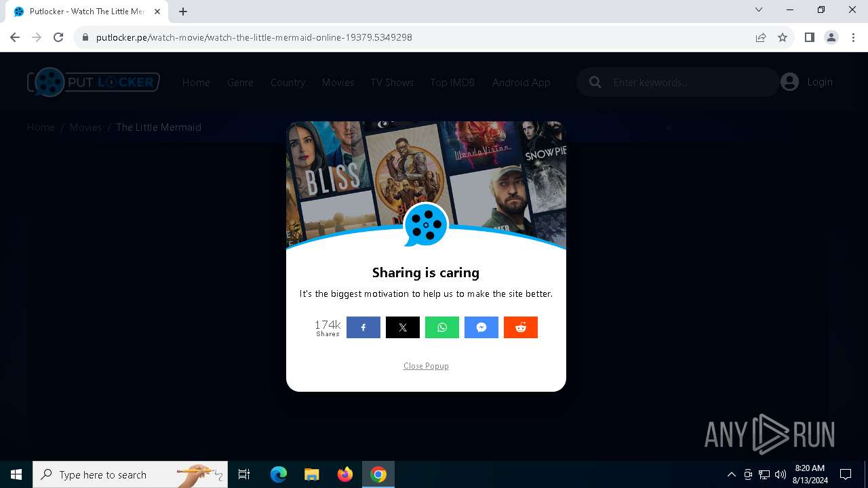Open the Chrome three-dot menu
The width and height of the screenshot is (868, 488).
pyautogui.click(x=853, y=37)
